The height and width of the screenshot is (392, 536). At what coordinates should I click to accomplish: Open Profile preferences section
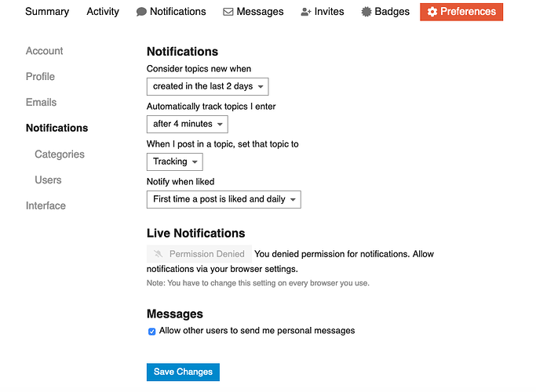coord(41,77)
